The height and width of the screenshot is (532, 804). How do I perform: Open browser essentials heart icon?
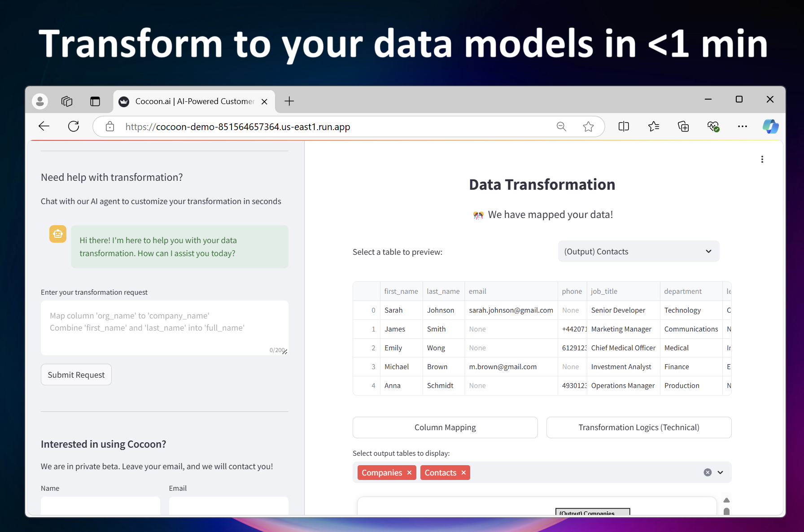(x=713, y=126)
